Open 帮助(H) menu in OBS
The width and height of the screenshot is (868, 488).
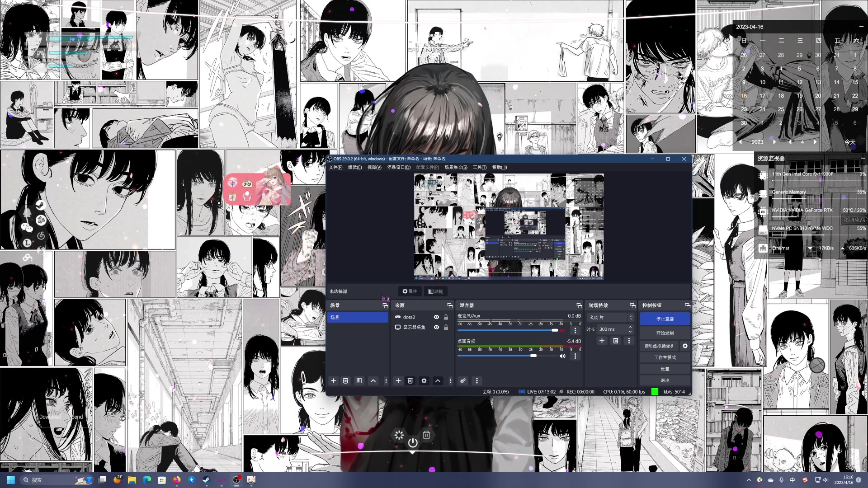pyautogui.click(x=500, y=167)
